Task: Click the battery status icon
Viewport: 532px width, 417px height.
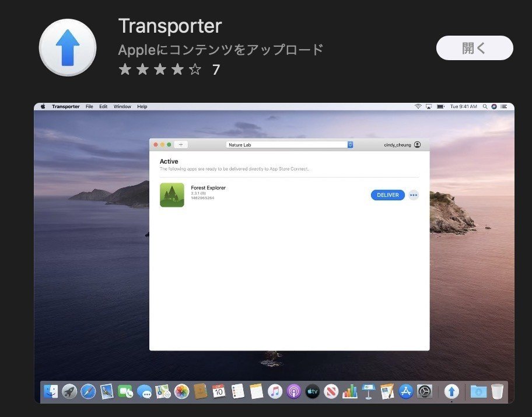Action: (x=440, y=106)
